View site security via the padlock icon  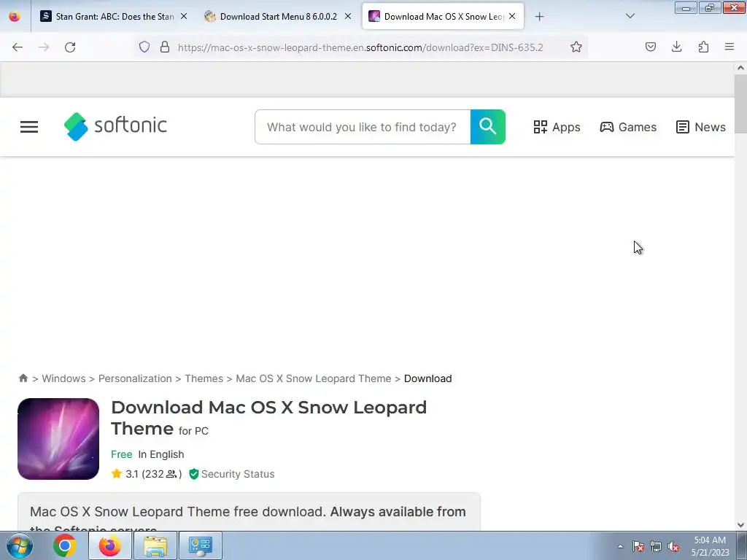click(x=165, y=47)
